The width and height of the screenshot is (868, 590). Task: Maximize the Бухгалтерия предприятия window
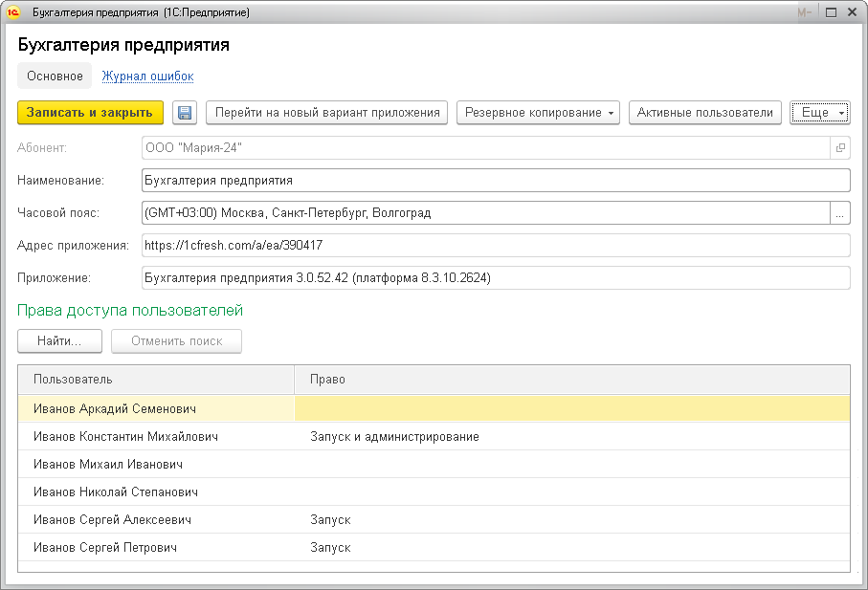point(831,12)
